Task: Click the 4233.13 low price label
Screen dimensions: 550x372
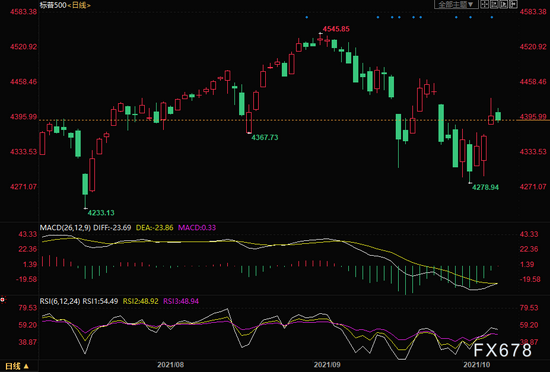Action: click(x=101, y=213)
